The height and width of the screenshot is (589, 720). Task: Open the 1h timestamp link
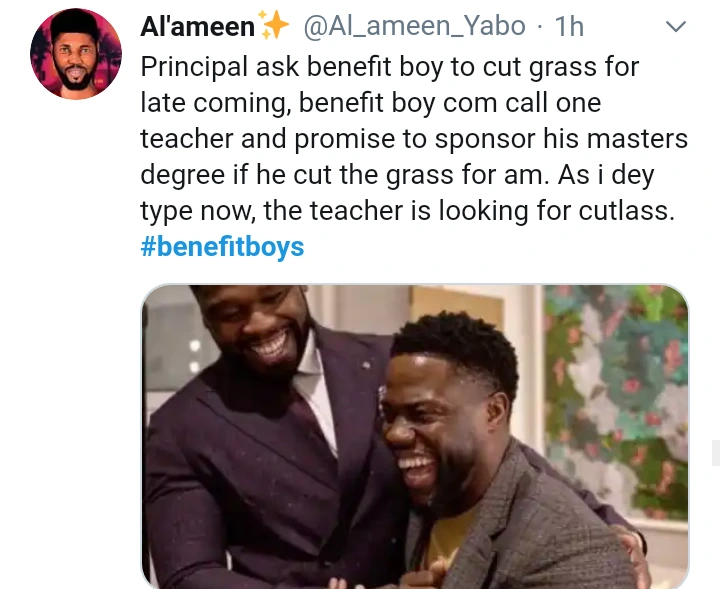(569, 27)
